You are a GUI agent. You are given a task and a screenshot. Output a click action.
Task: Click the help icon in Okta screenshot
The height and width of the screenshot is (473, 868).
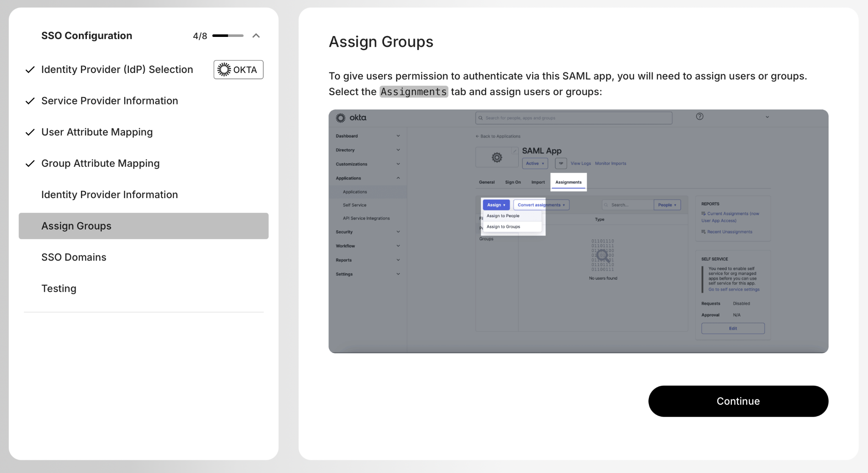700,117
